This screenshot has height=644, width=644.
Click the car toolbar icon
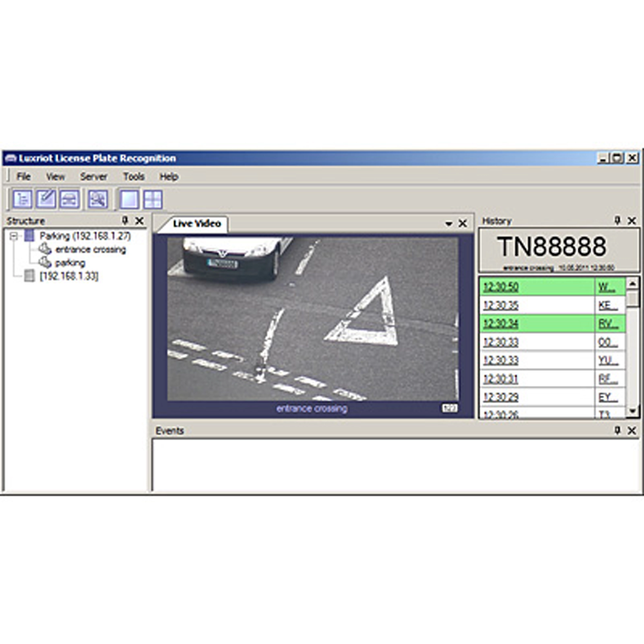(x=70, y=199)
